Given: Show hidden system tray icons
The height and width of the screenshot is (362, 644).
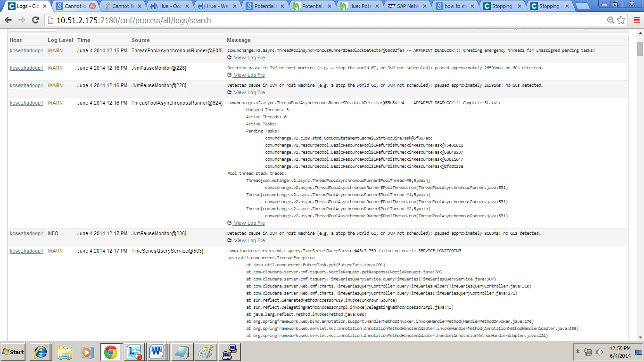Looking at the screenshot, I should [578, 352].
